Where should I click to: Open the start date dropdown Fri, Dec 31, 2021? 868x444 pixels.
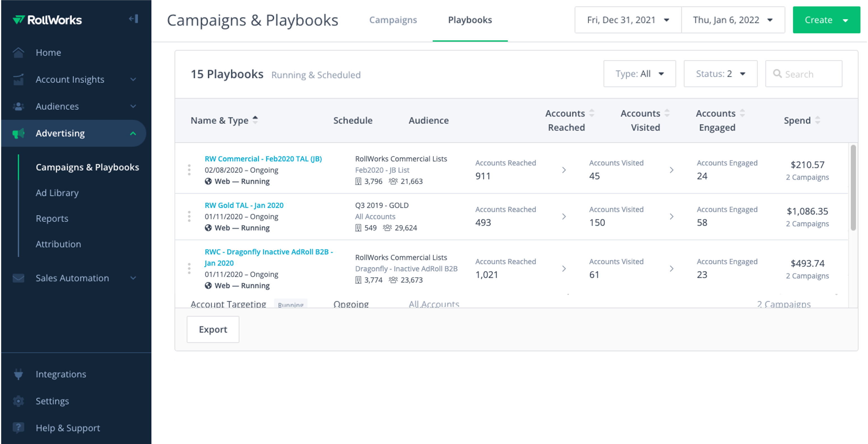coord(628,20)
